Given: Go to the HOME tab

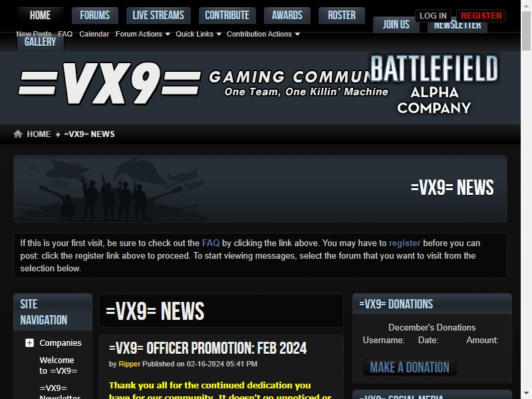Looking at the screenshot, I should (x=40, y=15).
